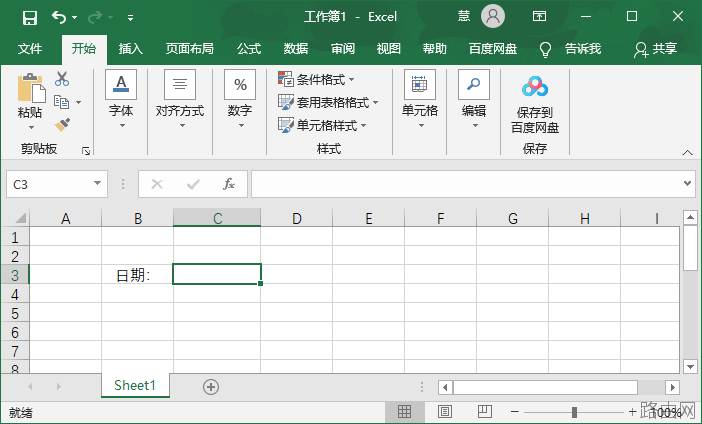702x424 pixels.
Task: Select row 3 header
Action: pos(15,275)
